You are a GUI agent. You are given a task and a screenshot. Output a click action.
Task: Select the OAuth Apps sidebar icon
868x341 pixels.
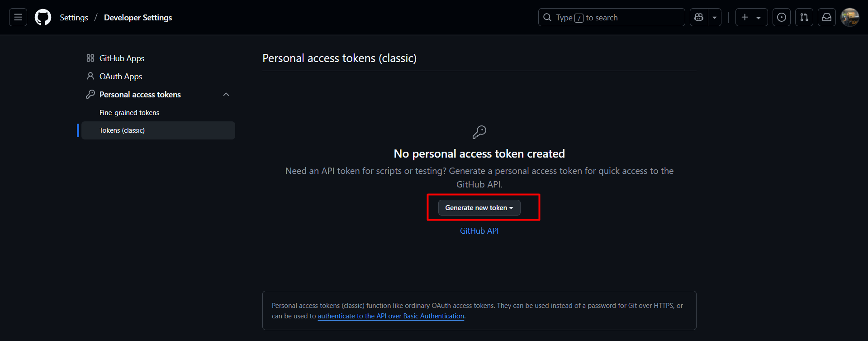tap(90, 76)
